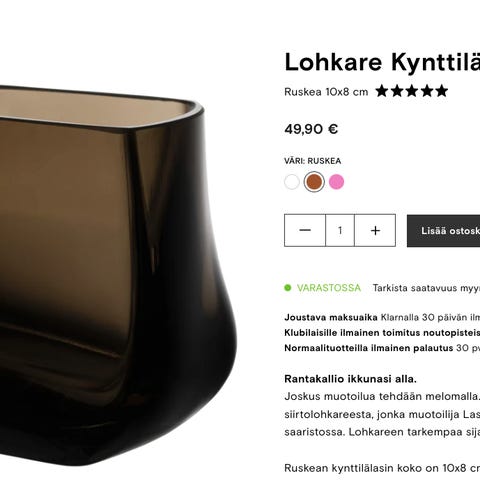The height and width of the screenshot is (480, 480).
Task: Click the fifth rating star
Action: (441, 91)
